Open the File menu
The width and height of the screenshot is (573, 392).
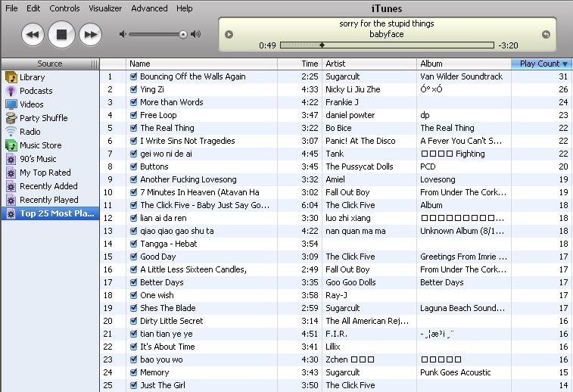click(11, 8)
